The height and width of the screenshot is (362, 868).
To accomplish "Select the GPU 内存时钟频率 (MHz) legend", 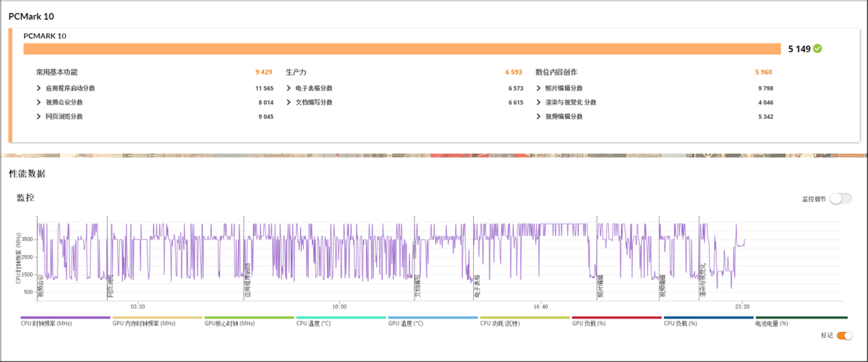I will tap(157, 321).
